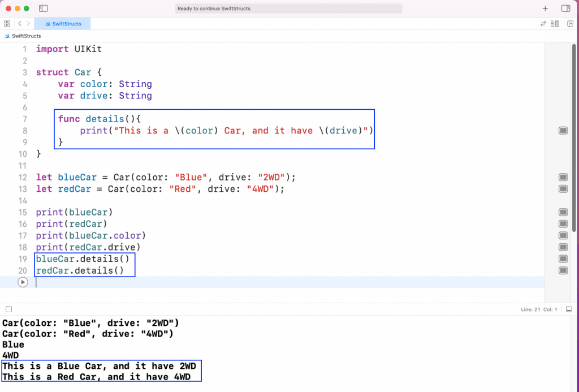
Task: Run the playground from line 21 gutter
Action: tap(23, 282)
